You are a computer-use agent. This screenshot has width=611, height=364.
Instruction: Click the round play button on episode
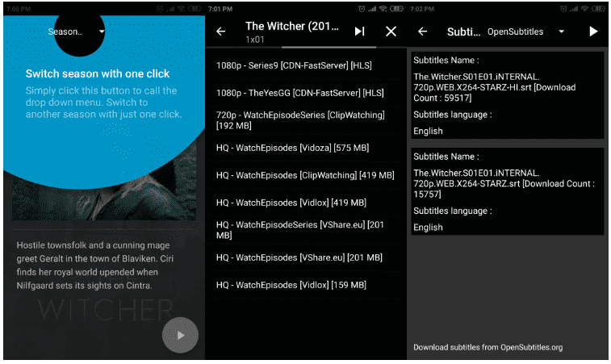coord(180,335)
